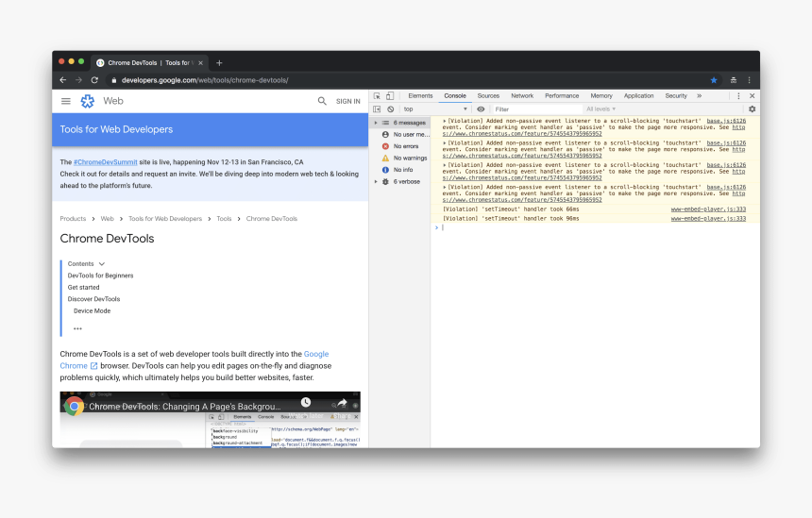Click Tools for Web Developers breadcrumb

pyautogui.click(x=165, y=219)
